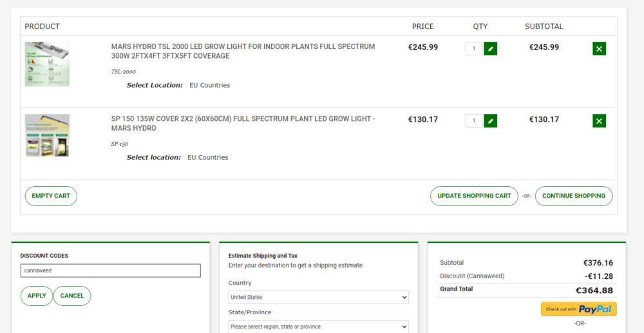This screenshot has height=333, width=644.
Task: Select the -€11.28 discount amount
Action: coord(599,276)
